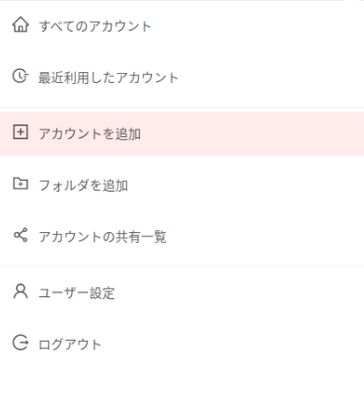The width and height of the screenshot is (364, 400).
Task: Click the clock icon for recently used accounts
Action: (x=20, y=76)
